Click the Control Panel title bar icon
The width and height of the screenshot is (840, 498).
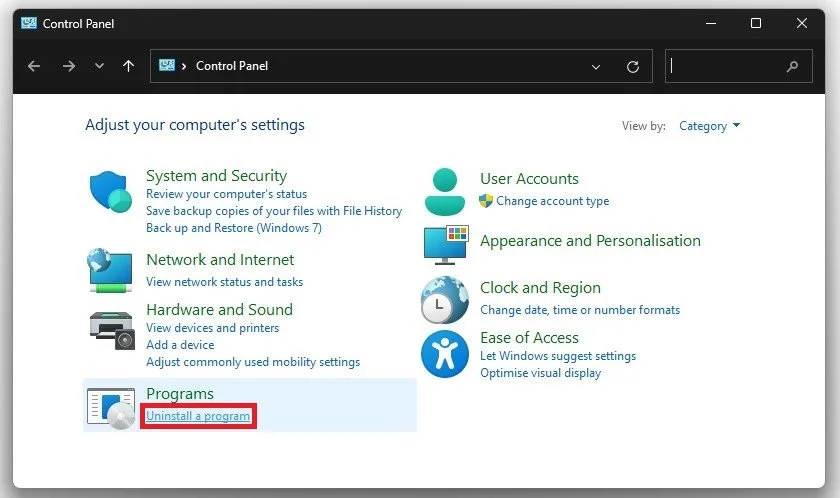(x=29, y=23)
